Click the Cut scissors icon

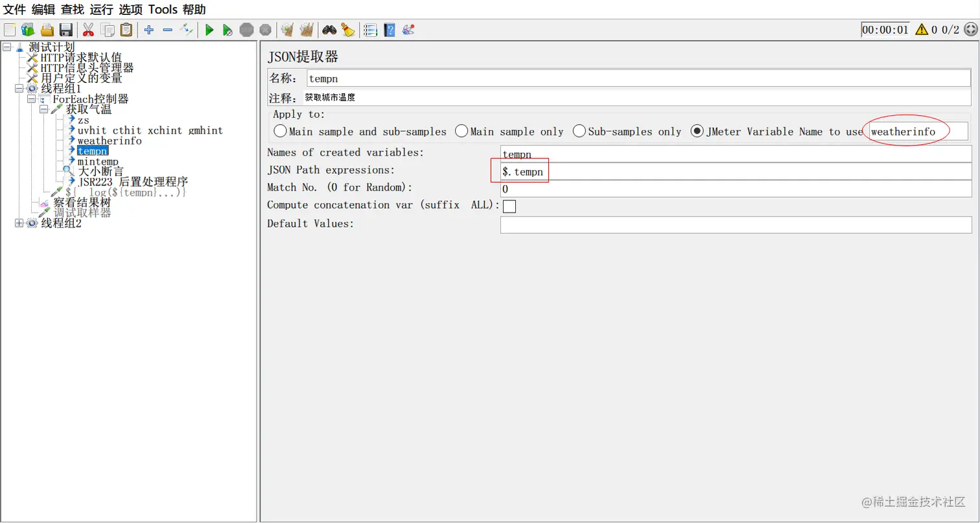coord(89,30)
